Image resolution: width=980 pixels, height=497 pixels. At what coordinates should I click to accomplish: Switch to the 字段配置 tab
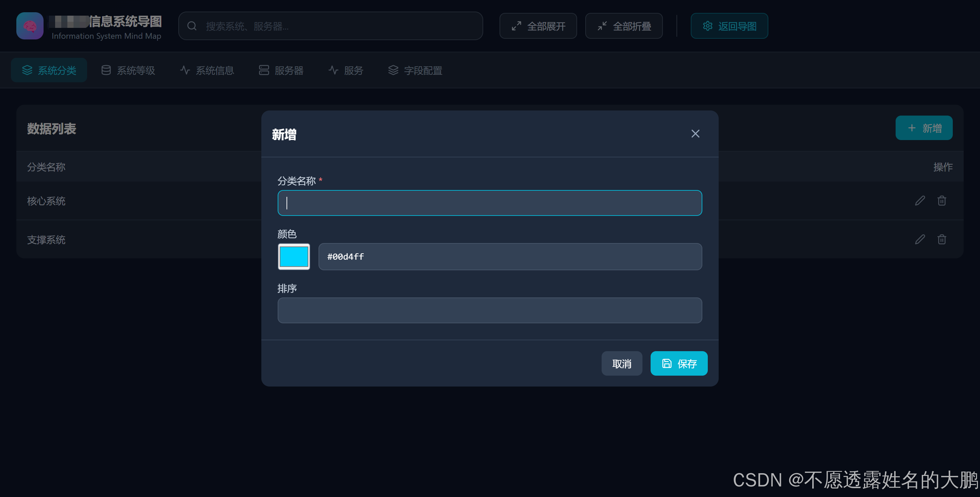pos(415,70)
